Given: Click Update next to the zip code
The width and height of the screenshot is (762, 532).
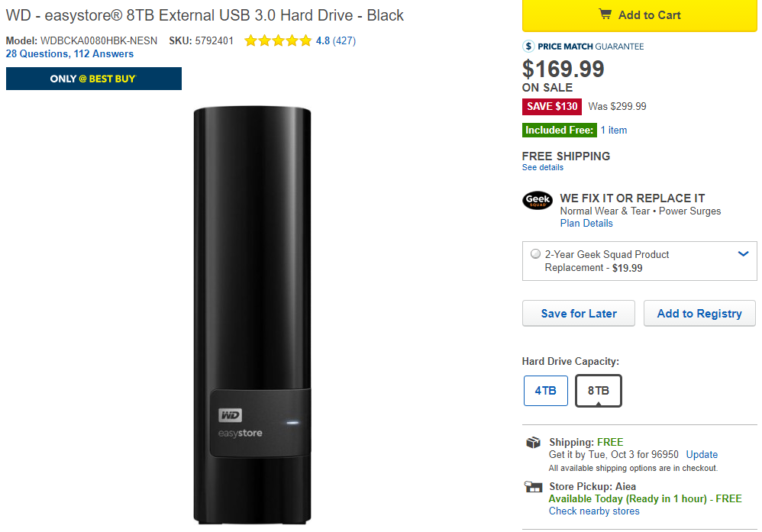Looking at the screenshot, I should pyautogui.click(x=702, y=454).
